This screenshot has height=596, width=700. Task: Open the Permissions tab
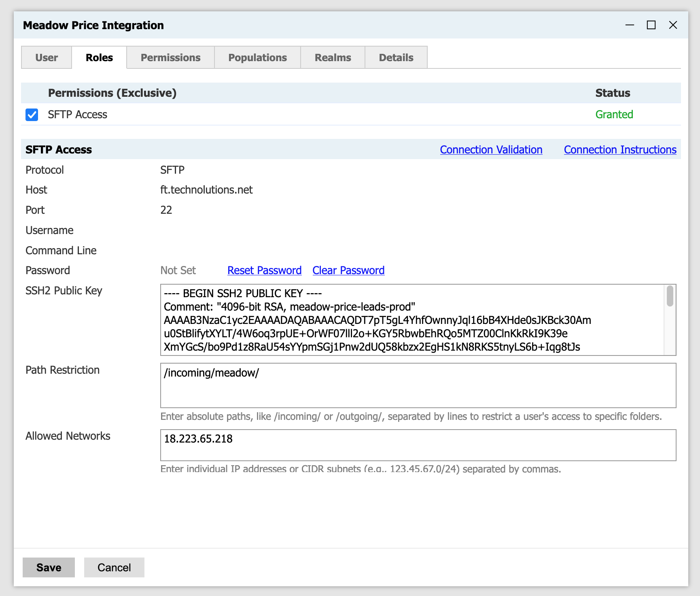[170, 57]
